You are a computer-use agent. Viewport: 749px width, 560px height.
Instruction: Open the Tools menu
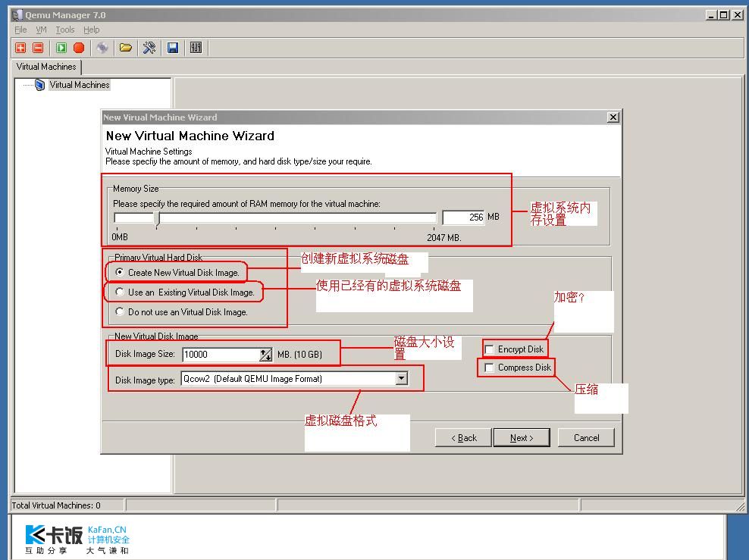(x=65, y=30)
